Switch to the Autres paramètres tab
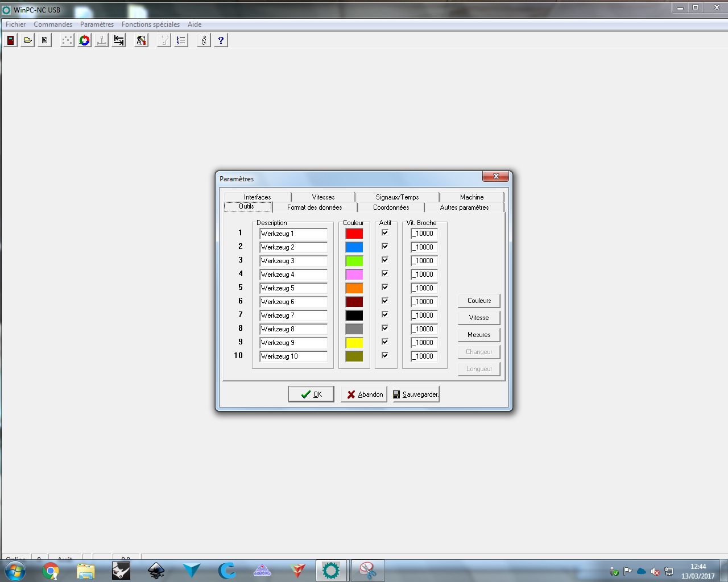 (464, 207)
